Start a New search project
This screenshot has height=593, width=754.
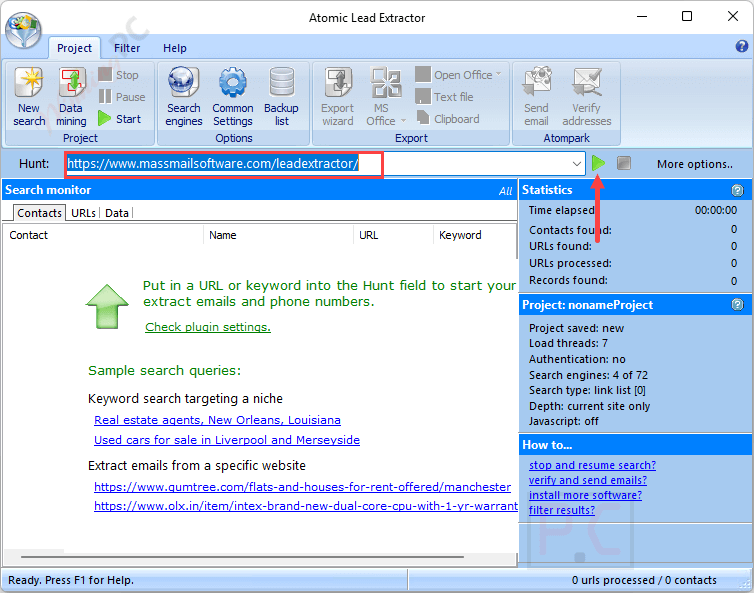click(x=29, y=97)
